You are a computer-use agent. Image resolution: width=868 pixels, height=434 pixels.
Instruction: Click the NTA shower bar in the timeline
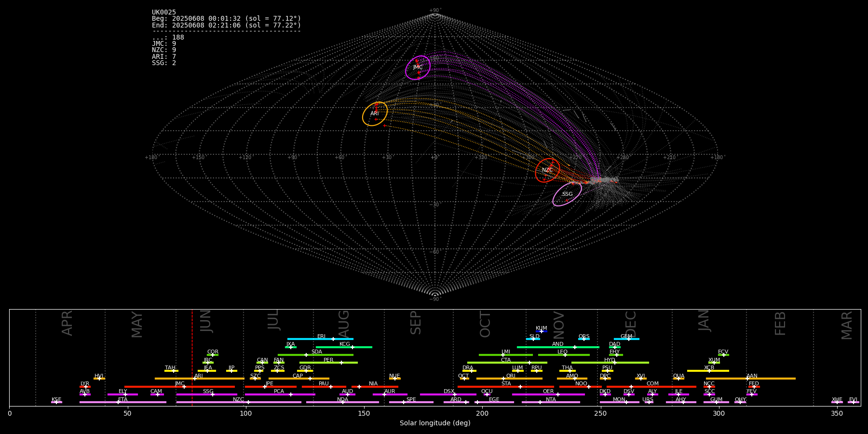[x=551, y=402]
